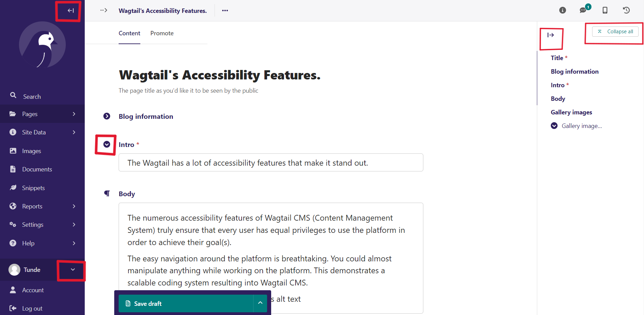Collapse the Wagtail sidebar menu
This screenshot has height=315, width=644.
(70, 10)
